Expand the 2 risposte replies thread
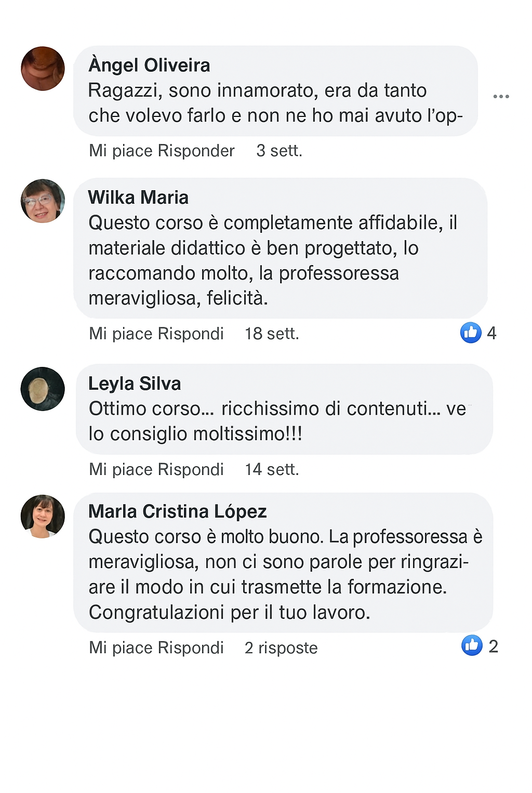 click(x=281, y=647)
